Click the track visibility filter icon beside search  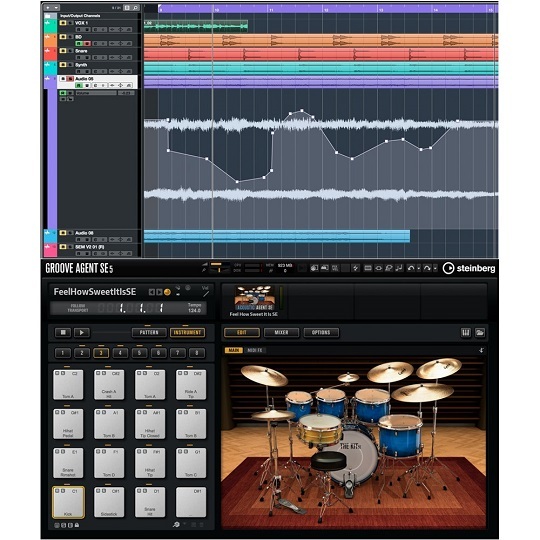[127, 7]
